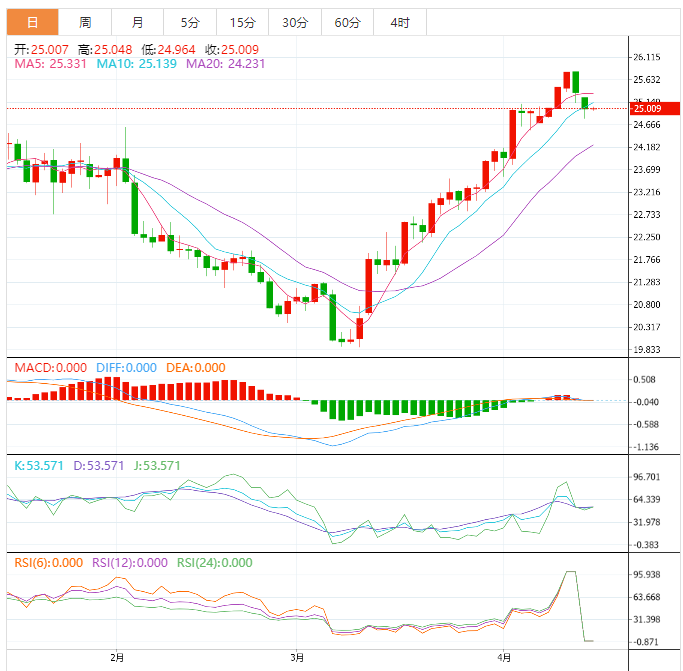This screenshot has width=683, height=671.
Task: Click the -0.871 RSI axis value
Action: 646,642
